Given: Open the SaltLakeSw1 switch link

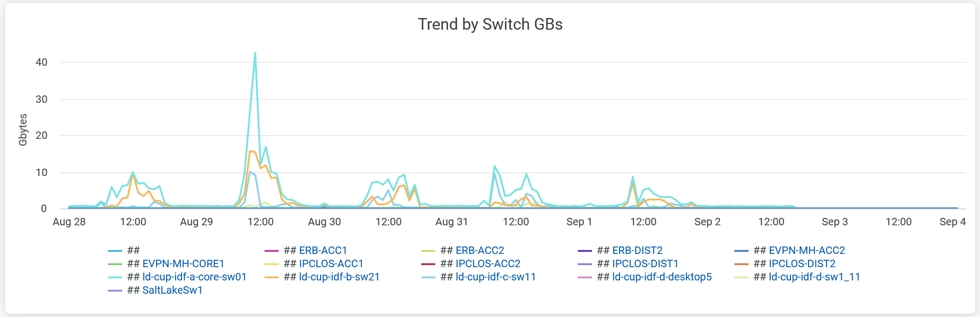Looking at the screenshot, I should coord(173,290).
